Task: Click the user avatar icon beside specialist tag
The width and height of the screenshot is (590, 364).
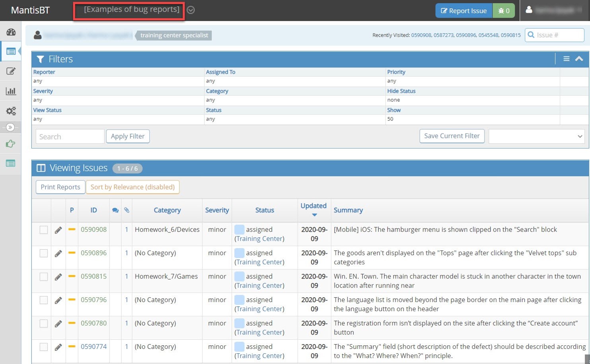Action: coord(37,35)
